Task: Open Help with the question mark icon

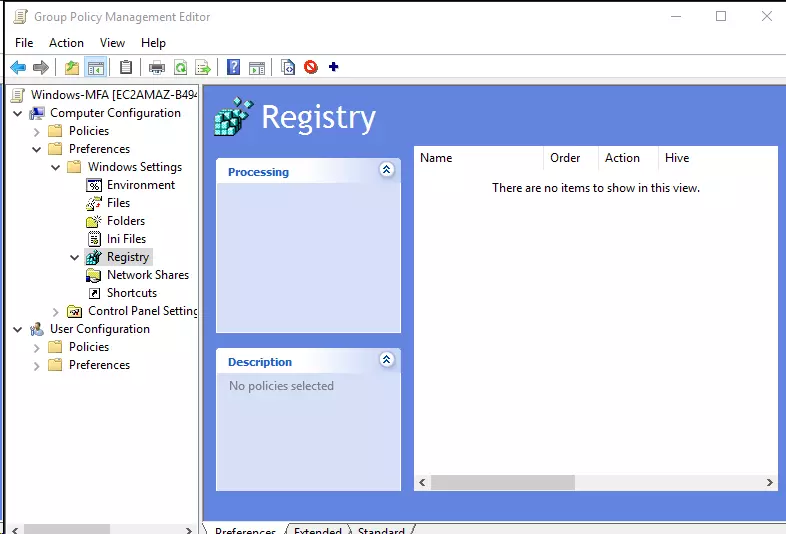Action: [234, 67]
